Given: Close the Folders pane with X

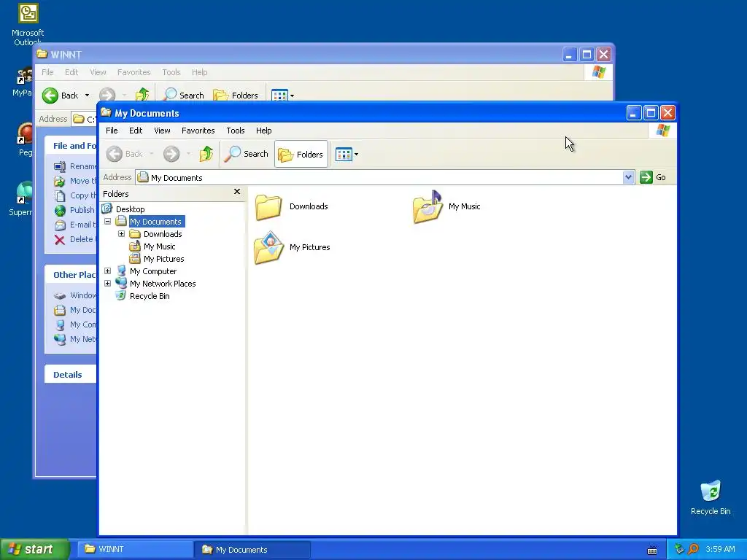Looking at the screenshot, I should (237, 192).
